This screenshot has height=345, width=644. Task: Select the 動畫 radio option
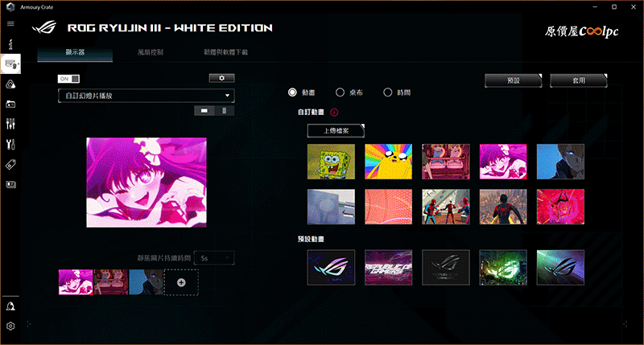(x=292, y=92)
